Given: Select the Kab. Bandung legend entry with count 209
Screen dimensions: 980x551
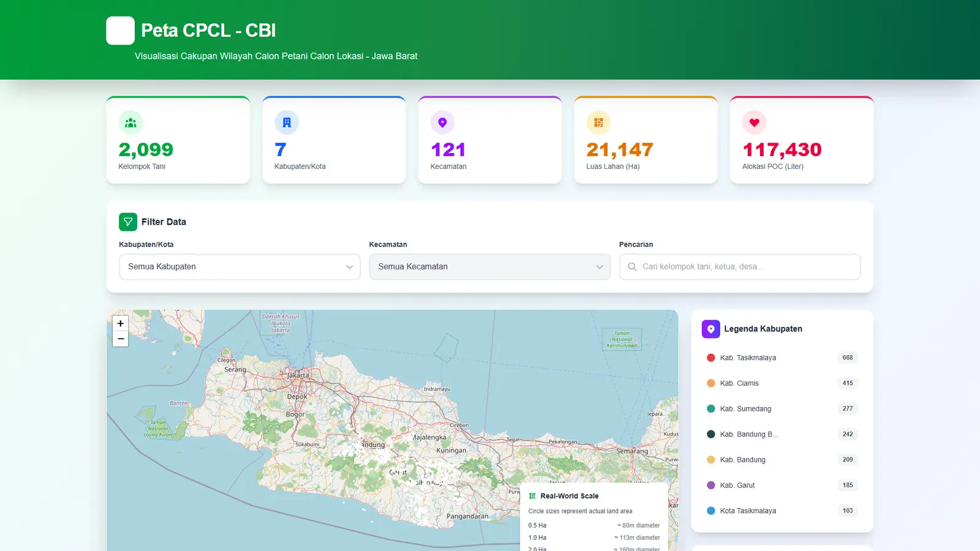Looking at the screenshot, I should [x=782, y=460].
